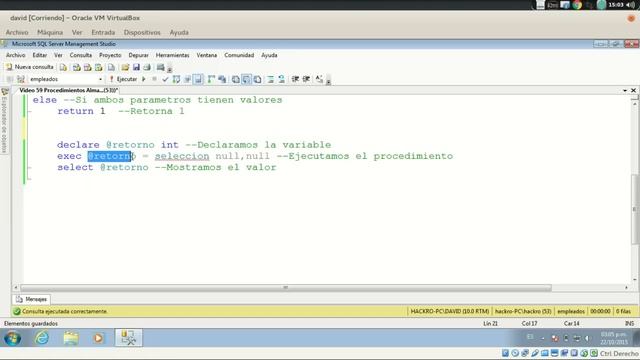The image size is (640, 360).
Task: Open Internet Explorer from taskbar
Action: tap(42, 338)
